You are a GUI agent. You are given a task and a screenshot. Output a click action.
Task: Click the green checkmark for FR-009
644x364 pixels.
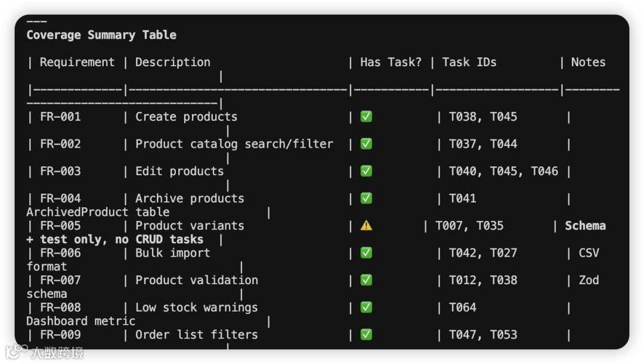point(366,335)
